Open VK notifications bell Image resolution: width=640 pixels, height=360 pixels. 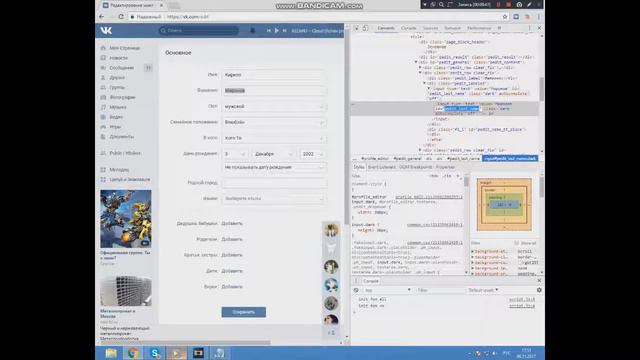pyautogui.click(x=252, y=31)
